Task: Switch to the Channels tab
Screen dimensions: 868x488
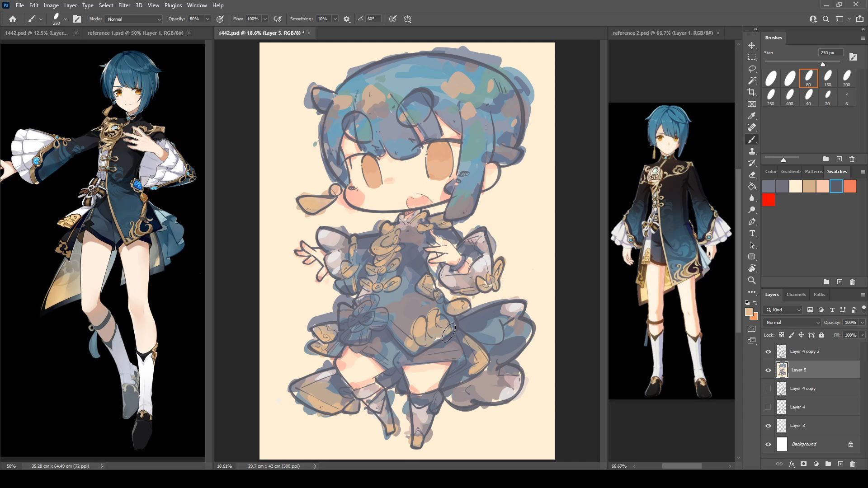Action: [x=796, y=295]
